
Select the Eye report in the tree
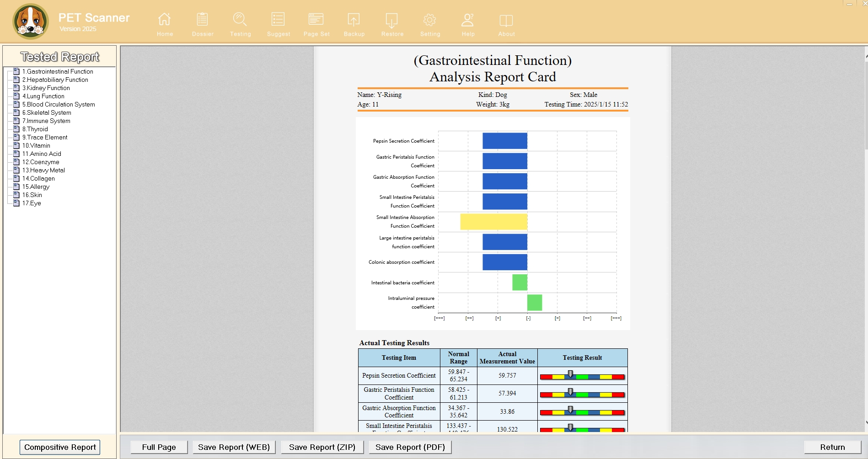point(32,203)
